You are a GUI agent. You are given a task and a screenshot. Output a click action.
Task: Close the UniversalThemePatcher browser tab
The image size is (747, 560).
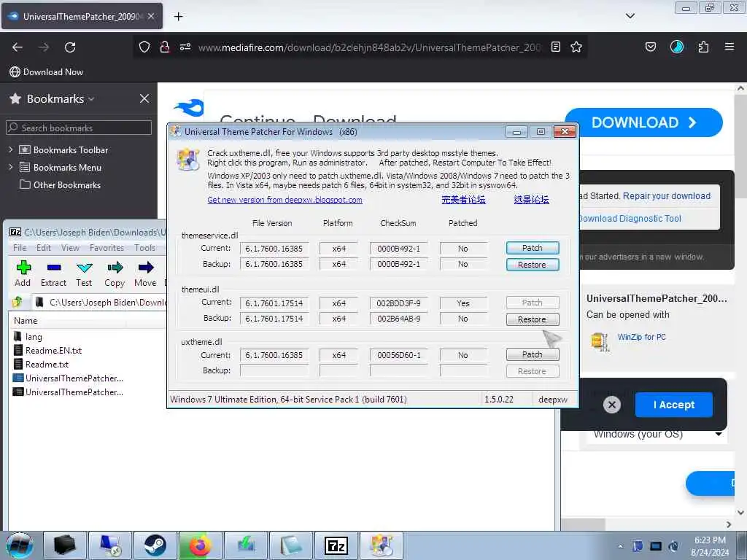pyautogui.click(x=151, y=16)
